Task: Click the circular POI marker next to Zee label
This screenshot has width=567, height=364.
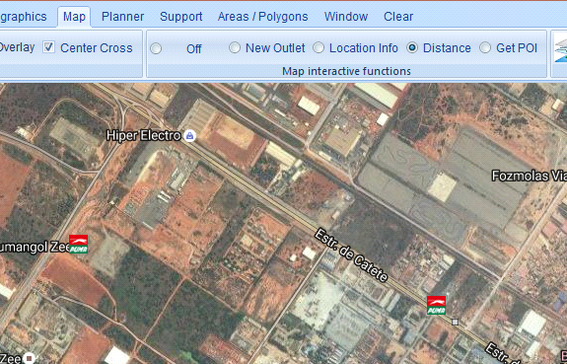Action: coord(29,359)
